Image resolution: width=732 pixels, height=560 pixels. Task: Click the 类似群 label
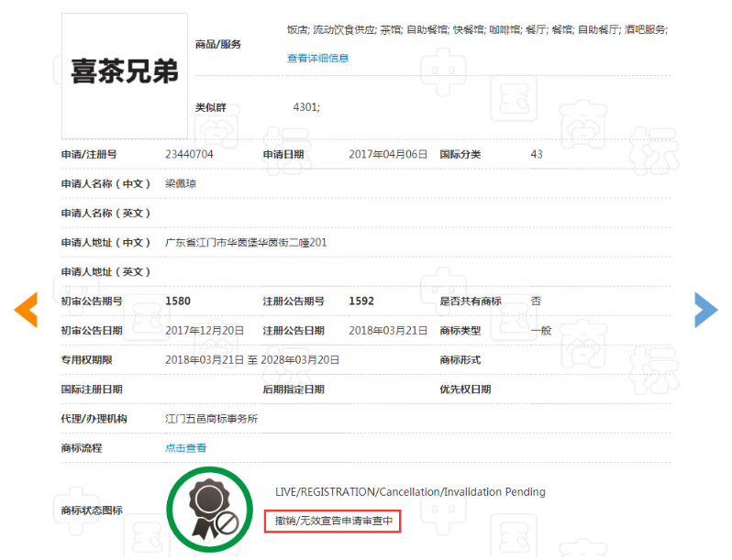pos(211,107)
